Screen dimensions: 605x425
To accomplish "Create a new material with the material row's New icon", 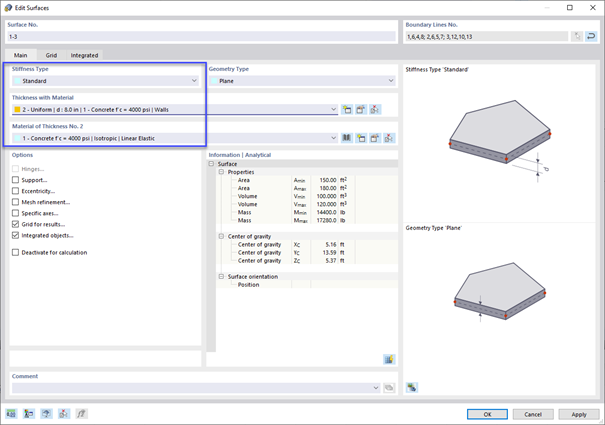I will tap(361, 138).
